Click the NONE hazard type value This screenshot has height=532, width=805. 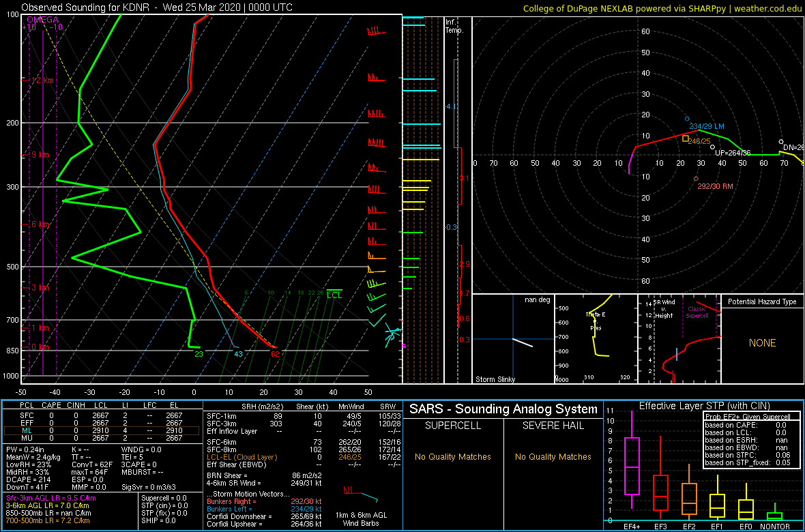coord(762,343)
